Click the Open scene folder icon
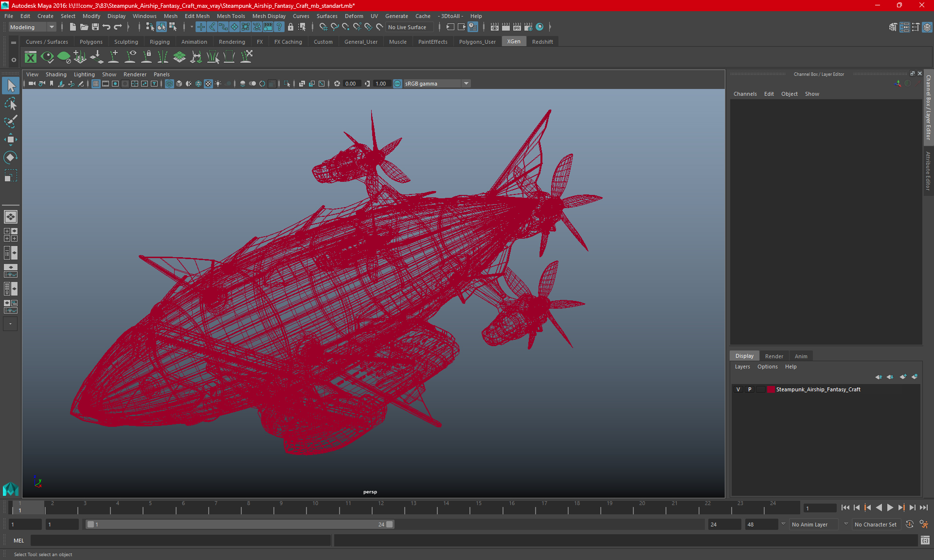Image resolution: width=934 pixels, height=560 pixels. (84, 27)
